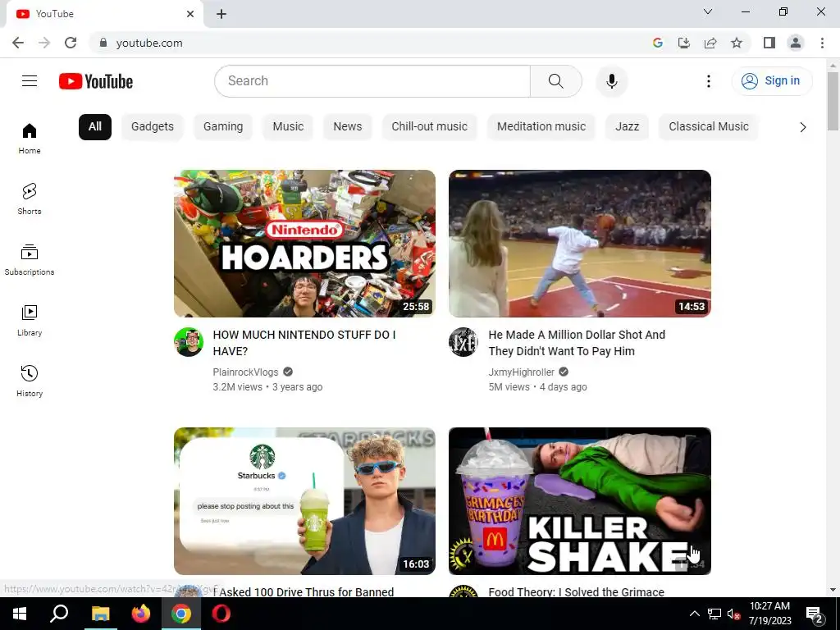
Task: Open the hamburger guide menu
Action: [x=30, y=81]
